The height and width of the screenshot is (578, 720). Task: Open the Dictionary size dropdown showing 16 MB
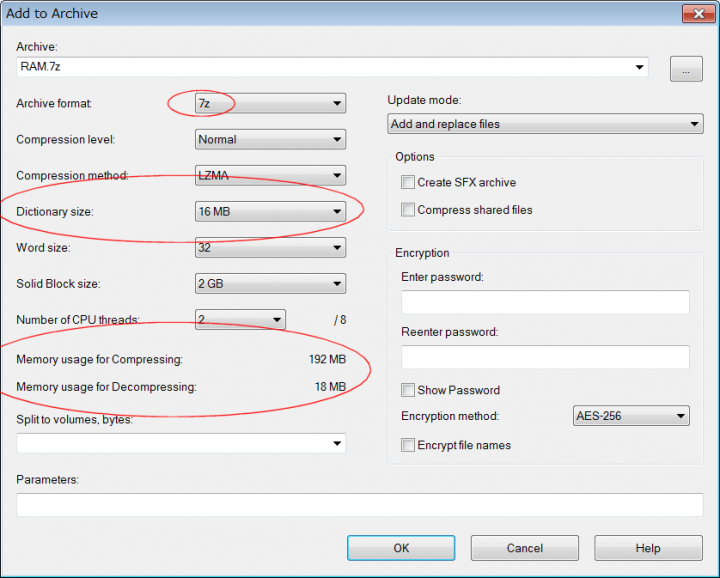tap(270, 211)
